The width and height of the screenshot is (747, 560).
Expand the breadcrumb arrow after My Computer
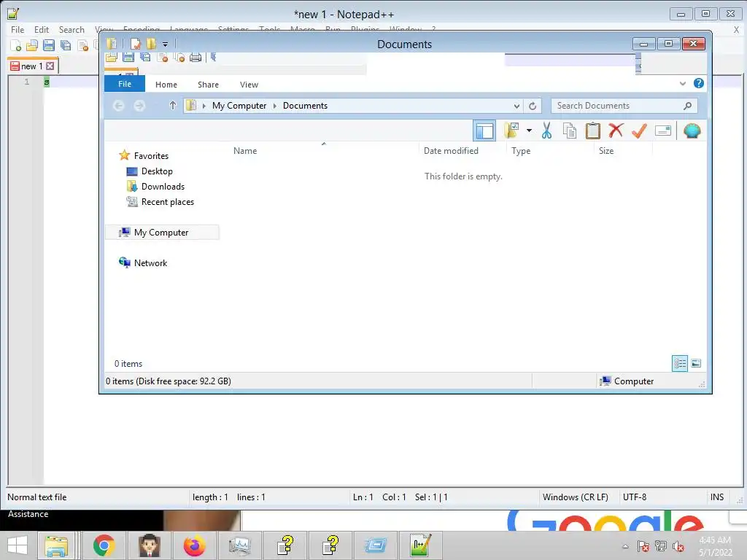275,106
